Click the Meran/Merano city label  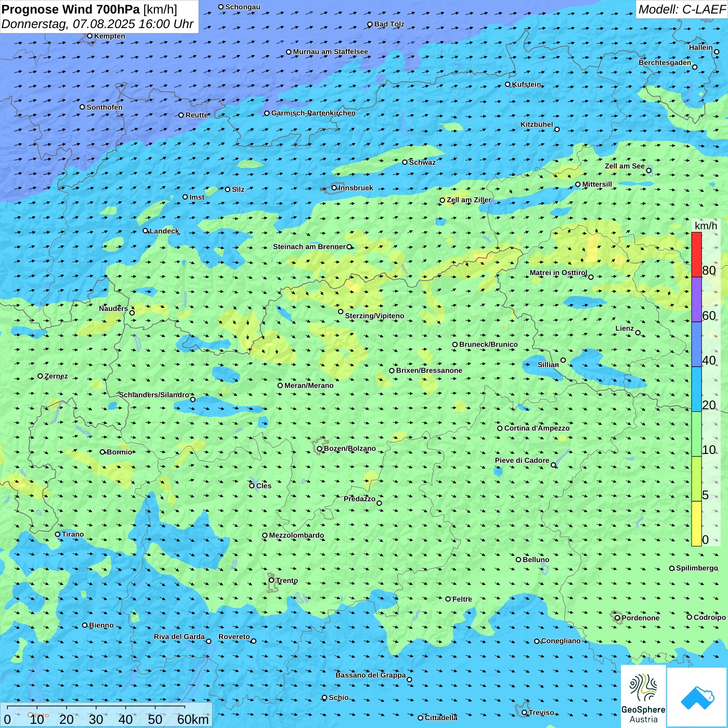309,385
